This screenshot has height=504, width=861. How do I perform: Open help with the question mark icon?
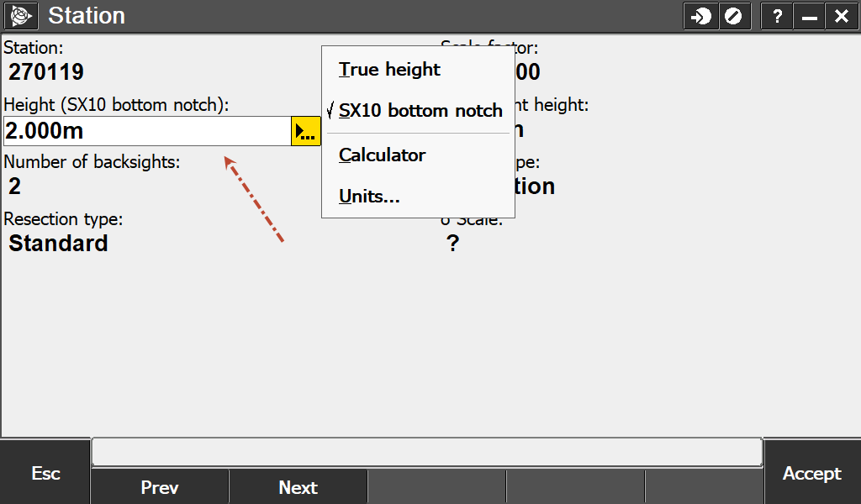pos(778,16)
